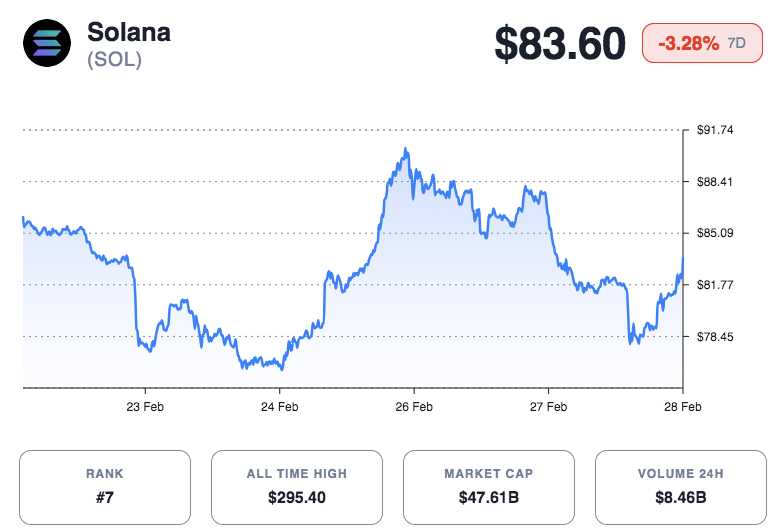
Task: Open the Rank #7 stat card
Action: click(105, 487)
